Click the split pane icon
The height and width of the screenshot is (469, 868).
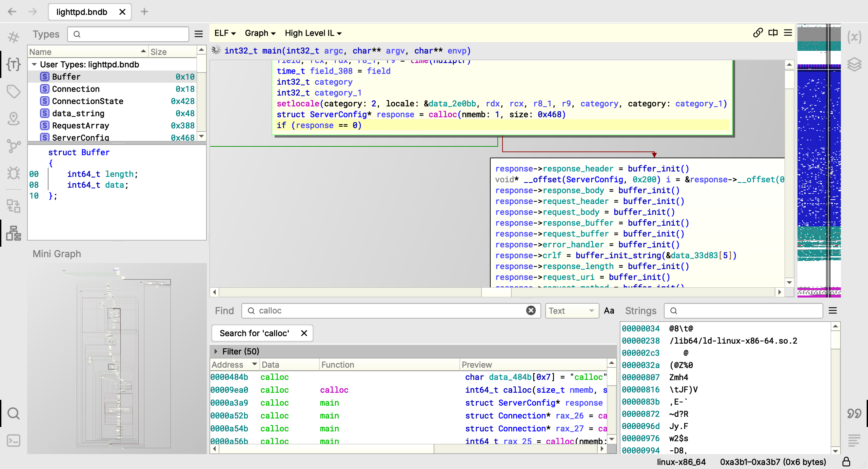click(x=773, y=33)
